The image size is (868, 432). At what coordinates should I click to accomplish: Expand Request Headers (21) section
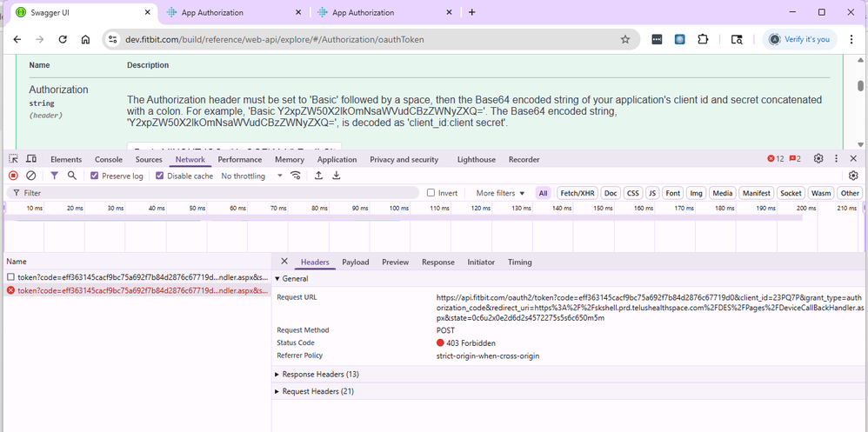(314, 392)
